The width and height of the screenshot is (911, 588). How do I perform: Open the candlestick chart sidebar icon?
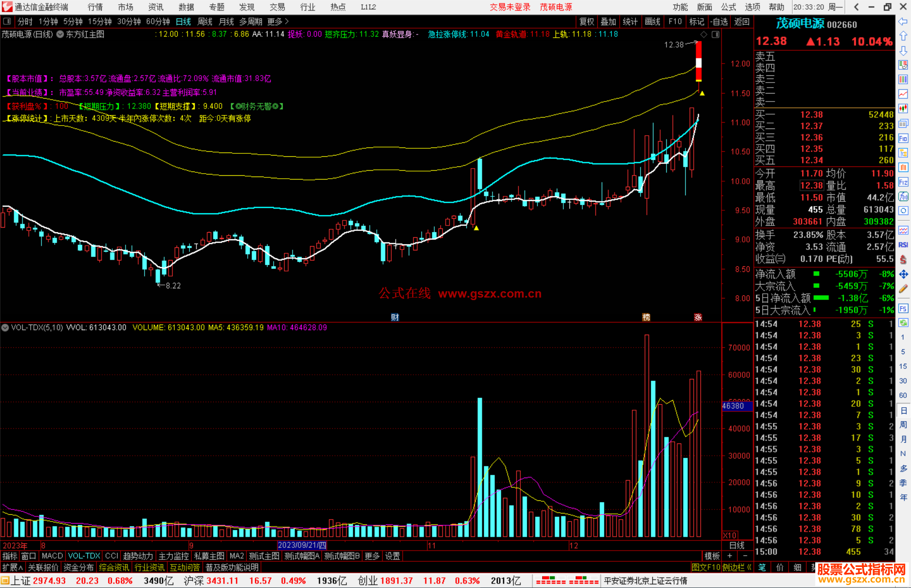903,109
